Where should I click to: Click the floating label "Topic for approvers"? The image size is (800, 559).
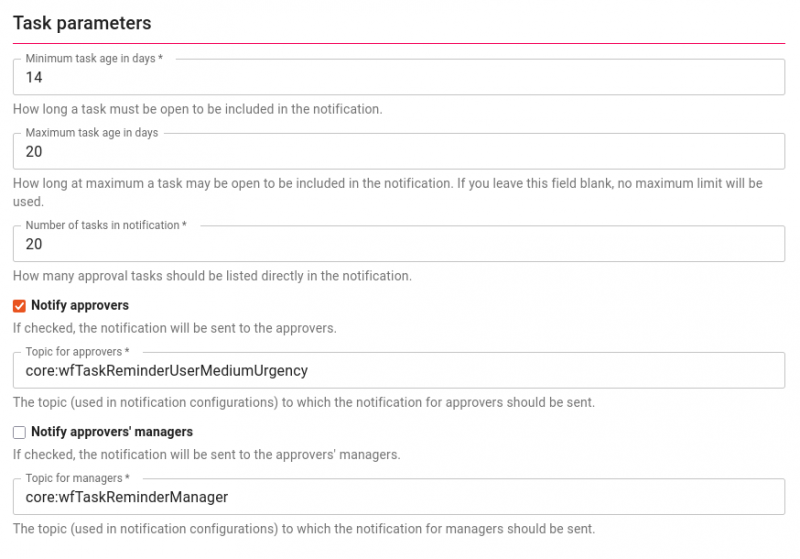77,352
